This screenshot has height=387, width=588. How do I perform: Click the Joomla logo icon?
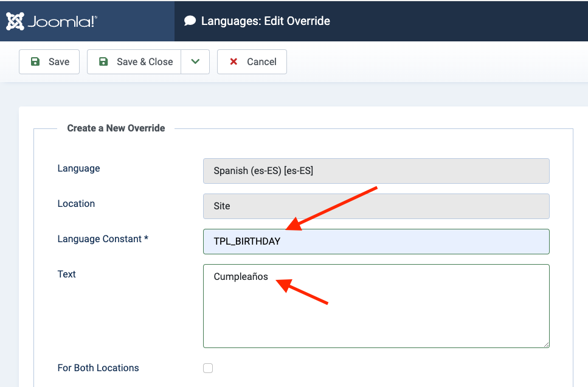point(15,21)
